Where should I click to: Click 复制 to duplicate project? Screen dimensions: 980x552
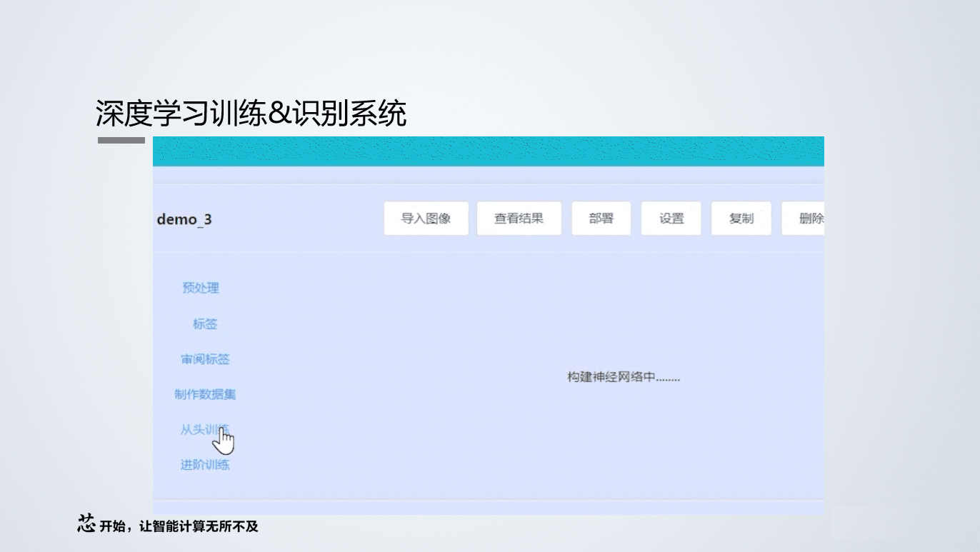(741, 219)
